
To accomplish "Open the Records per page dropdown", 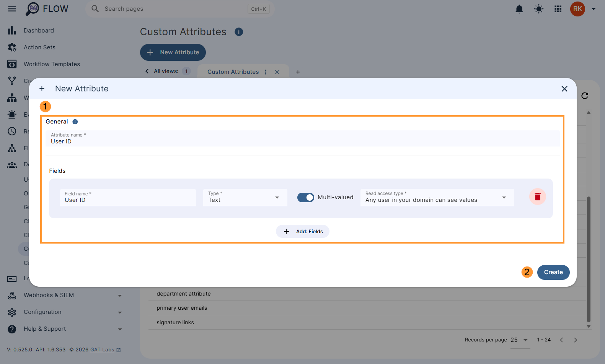I will (520, 340).
